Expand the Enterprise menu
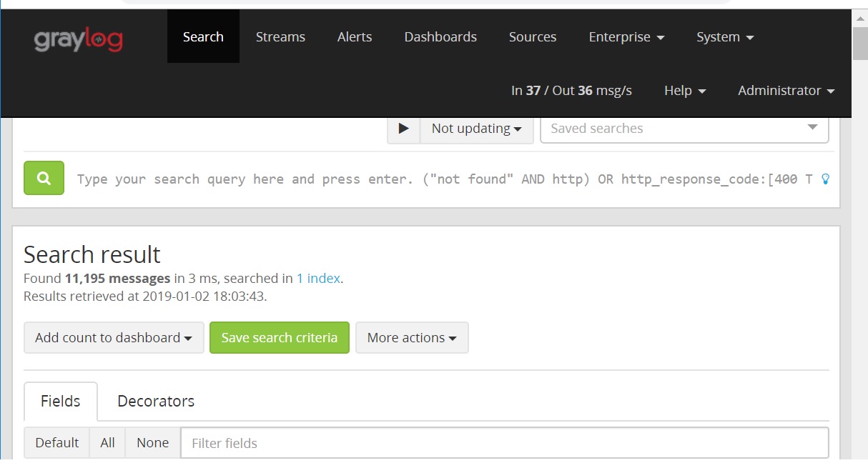 pos(626,36)
